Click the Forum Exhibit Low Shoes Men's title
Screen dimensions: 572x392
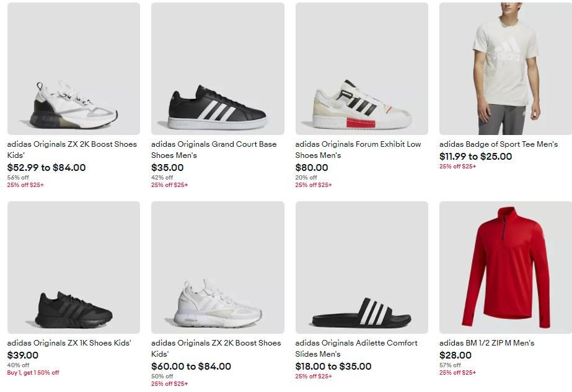358,150
